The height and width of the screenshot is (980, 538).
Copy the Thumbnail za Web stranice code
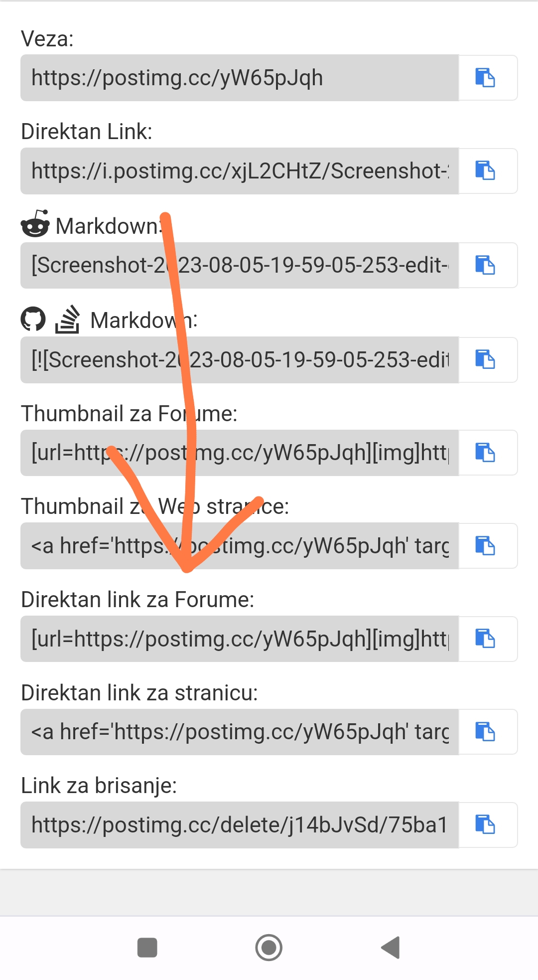[x=488, y=546]
